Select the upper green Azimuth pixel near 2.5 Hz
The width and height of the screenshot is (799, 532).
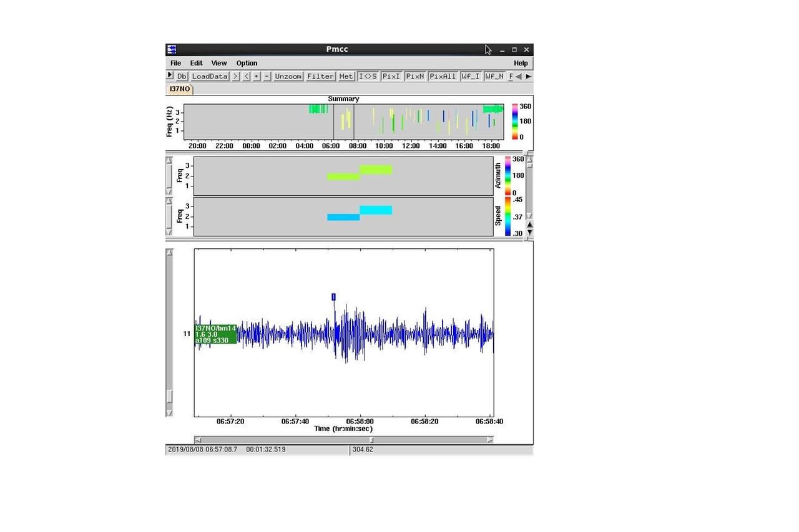[x=376, y=170]
